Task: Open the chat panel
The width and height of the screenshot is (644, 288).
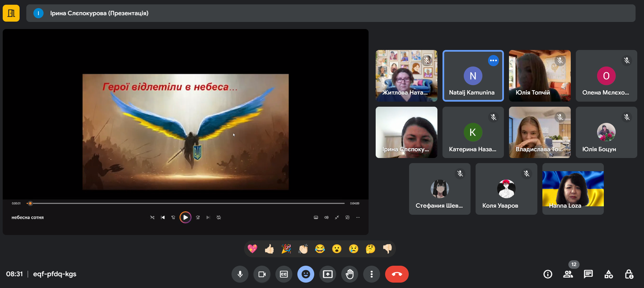Action: pos(588,274)
